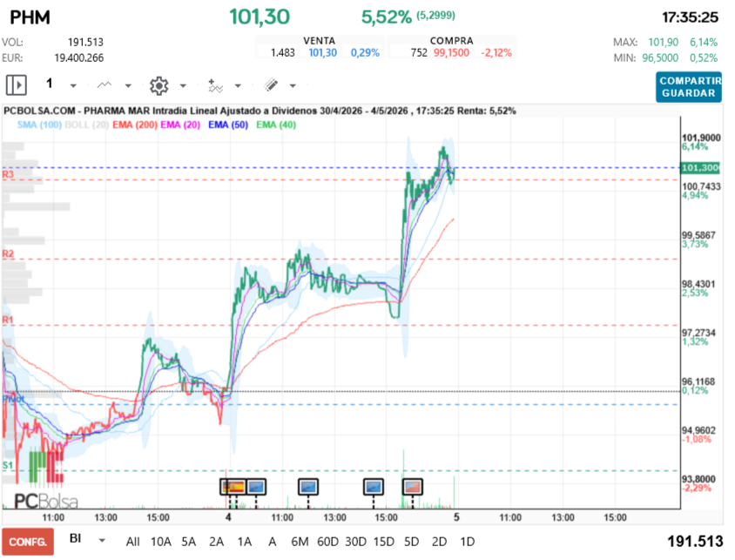735x560 pixels.
Task: Click the current price tag 101,300 on axis
Action: 701,168
